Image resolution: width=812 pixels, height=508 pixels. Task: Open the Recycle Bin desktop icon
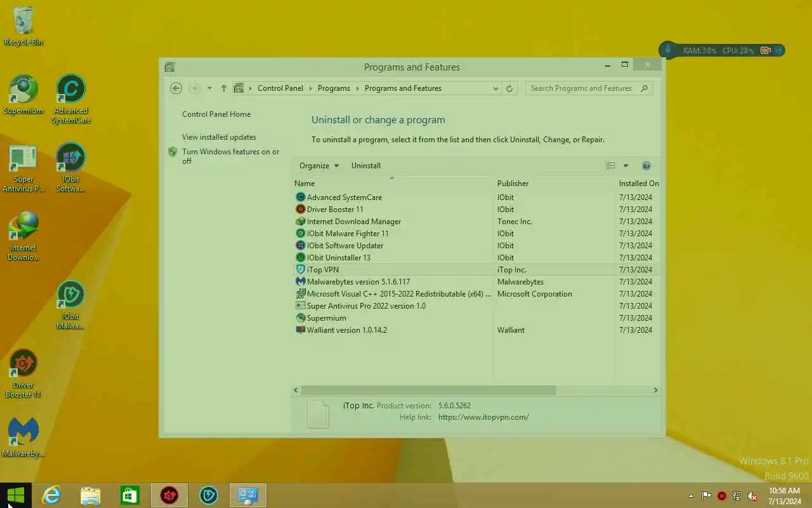[23, 26]
